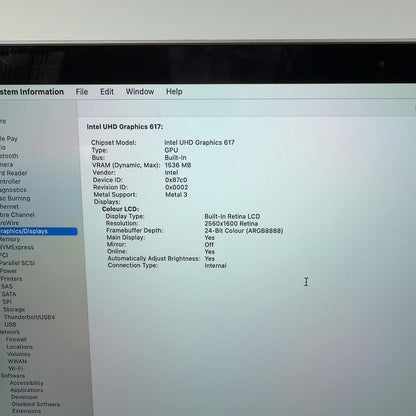The width and height of the screenshot is (416, 416).
Task: Select Memory in the sidebar
Action: pyautogui.click(x=10, y=239)
